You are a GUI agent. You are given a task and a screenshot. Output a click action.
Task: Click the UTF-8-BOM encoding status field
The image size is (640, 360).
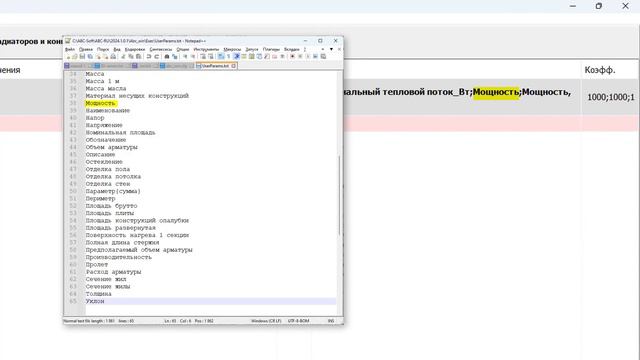point(298,321)
